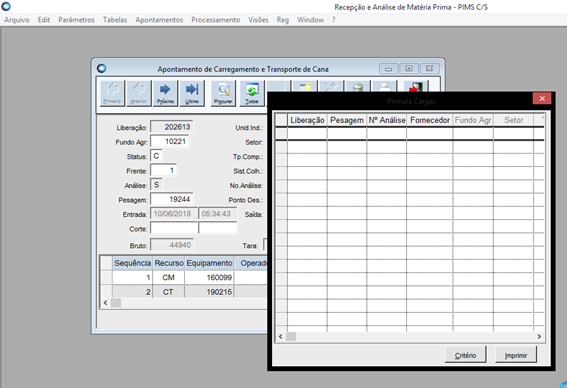
Task: Click the trash can delete icon in toolbar
Action: pyautogui.click(x=358, y=86)
